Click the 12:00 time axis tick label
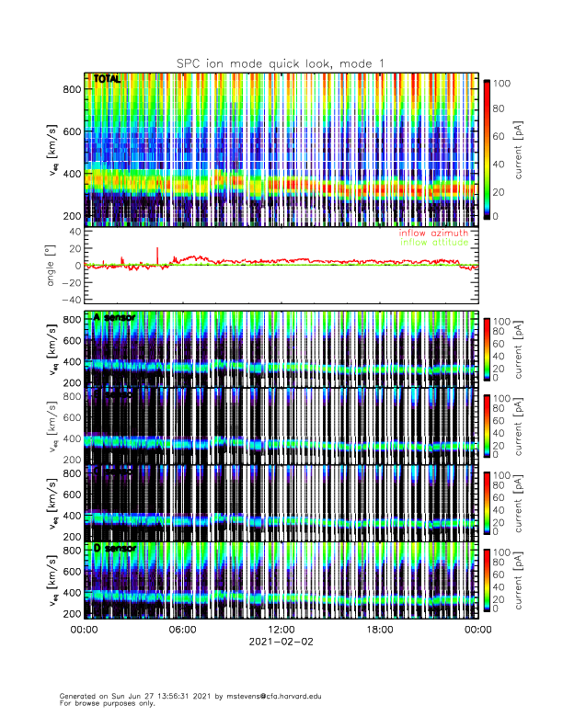563x728 pixels. (281, 630)
